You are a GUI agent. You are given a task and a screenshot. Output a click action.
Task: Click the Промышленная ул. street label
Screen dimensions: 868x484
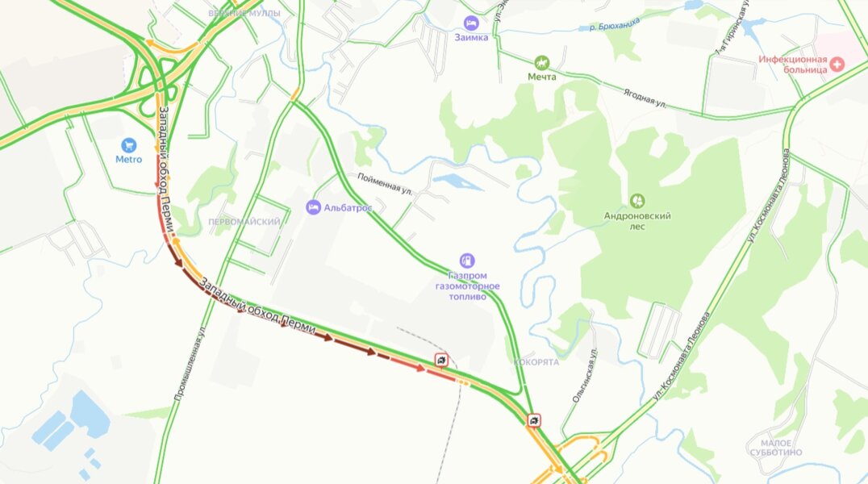coord(189,363)
